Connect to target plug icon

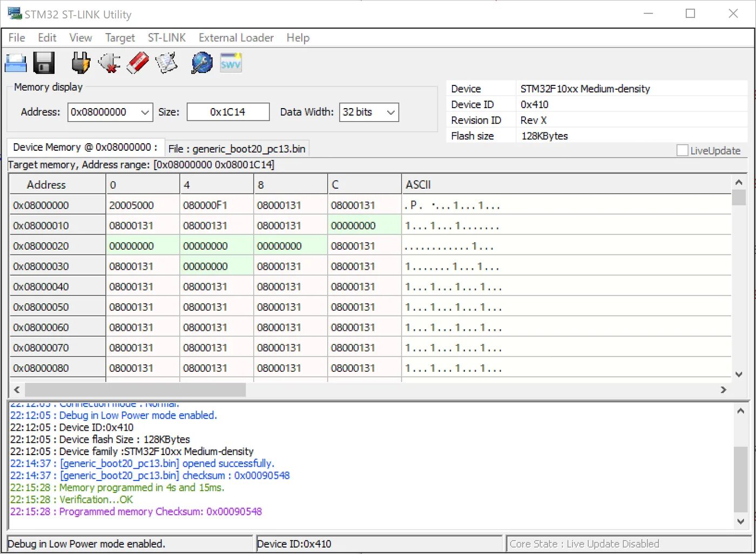click(80, 63)
